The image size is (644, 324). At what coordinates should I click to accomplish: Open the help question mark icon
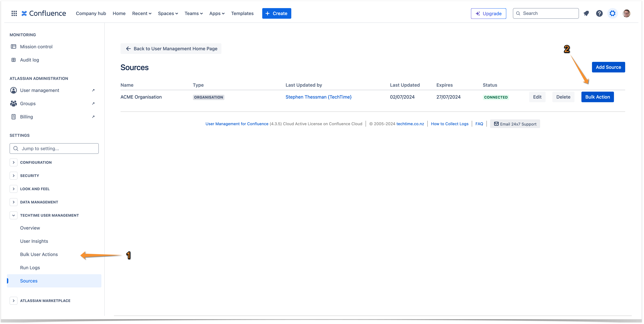(599, 13)
